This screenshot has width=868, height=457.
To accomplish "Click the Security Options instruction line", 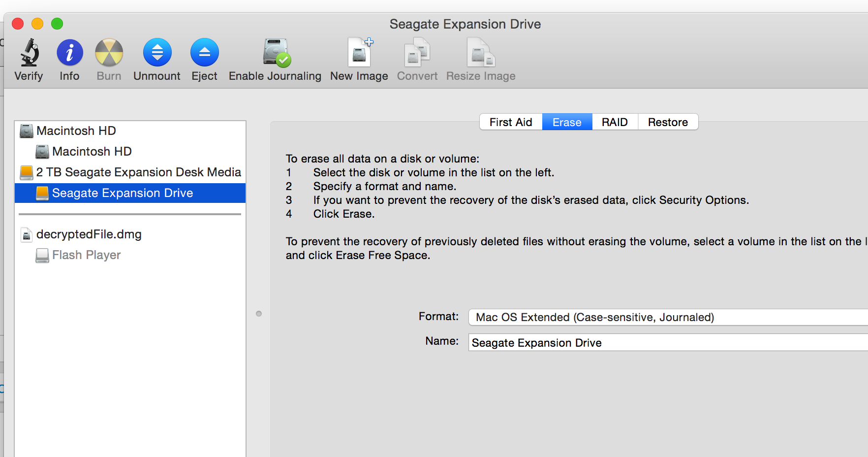I will [x=531, y=200].
